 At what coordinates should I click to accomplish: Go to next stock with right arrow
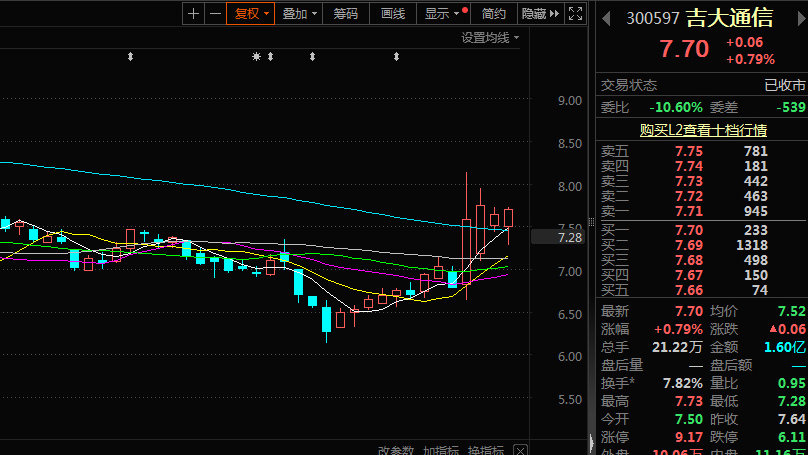tap(800, 18)
